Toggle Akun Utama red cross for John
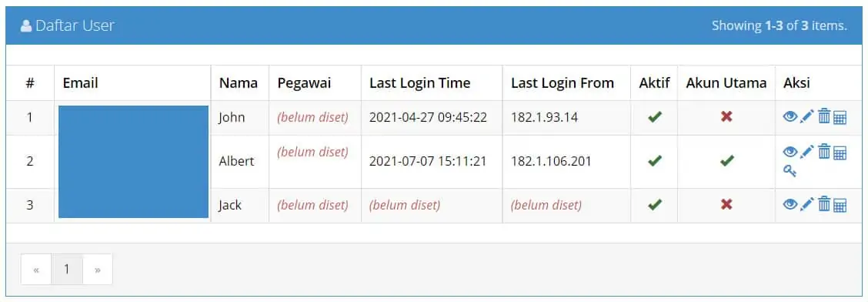Viewport: 868px width, 302px height. pos(727,117)
